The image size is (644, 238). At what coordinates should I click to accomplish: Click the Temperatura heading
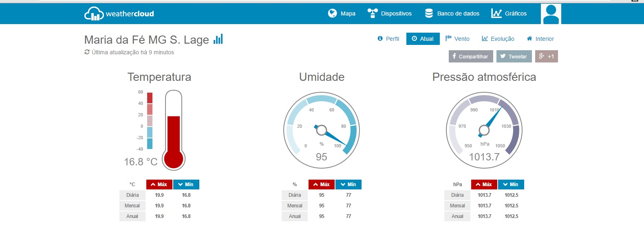(x=159, y=77)
